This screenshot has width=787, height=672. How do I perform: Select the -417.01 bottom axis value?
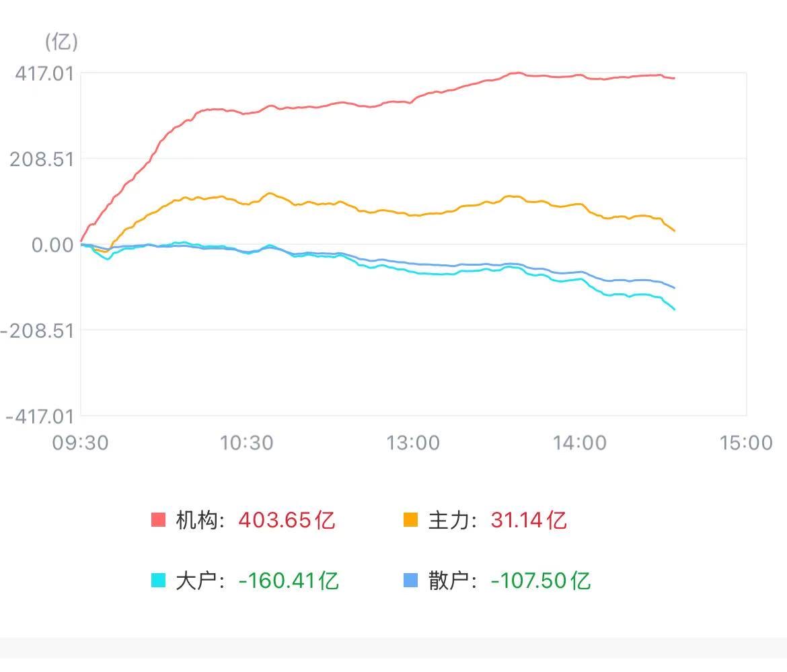(40, 416)
